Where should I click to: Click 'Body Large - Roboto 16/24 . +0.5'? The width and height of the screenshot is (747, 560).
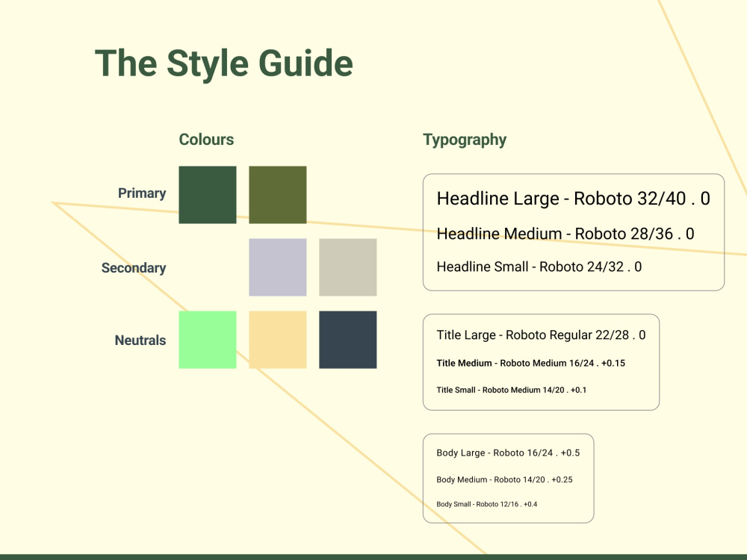point(508,453)
